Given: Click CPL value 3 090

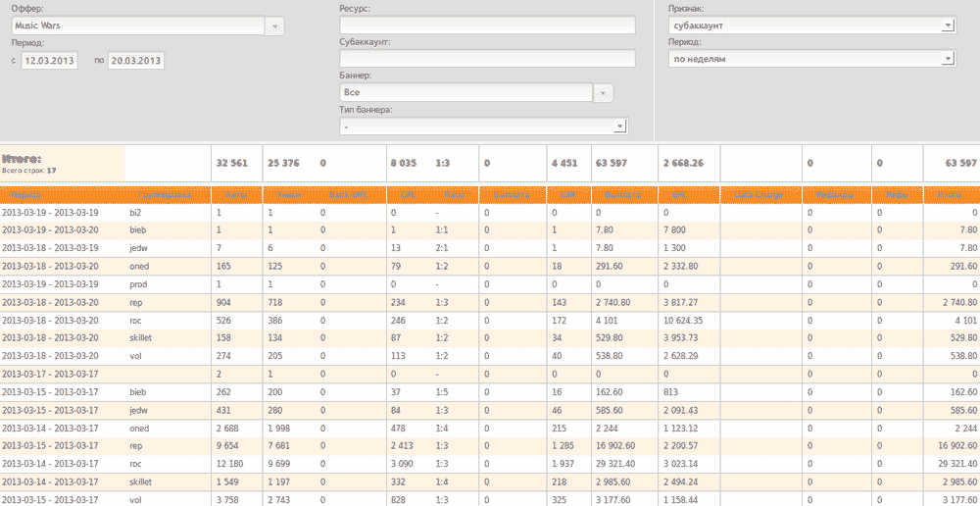Looking at the screenshot, I should 403,464.
